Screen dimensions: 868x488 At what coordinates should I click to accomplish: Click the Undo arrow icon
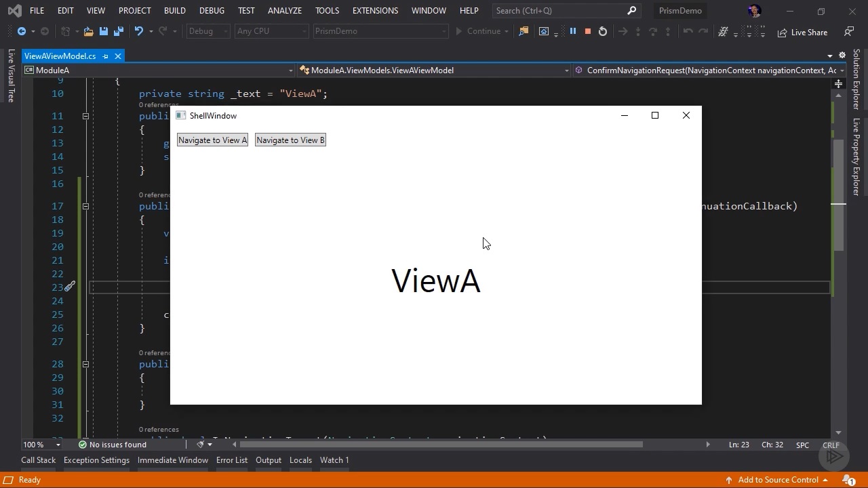pyautogui.click(x=139, y=31)
